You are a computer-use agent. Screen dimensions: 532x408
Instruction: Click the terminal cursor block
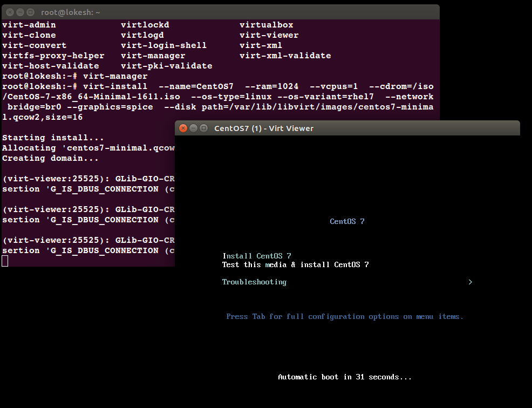(x=5, y=261)
